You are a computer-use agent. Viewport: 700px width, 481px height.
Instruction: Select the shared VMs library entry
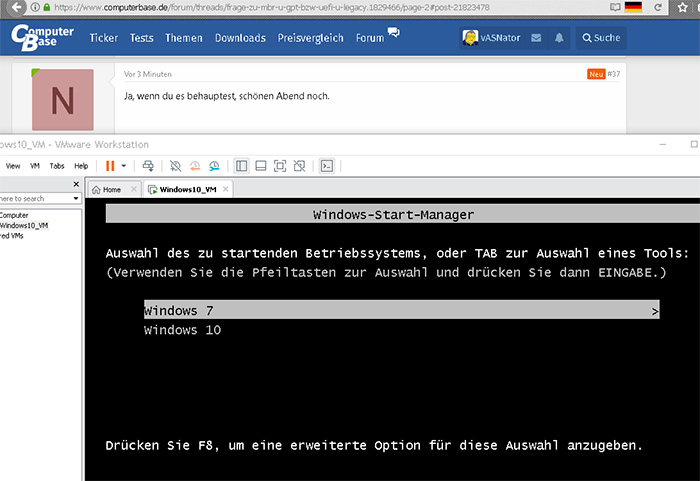point(12,236)
